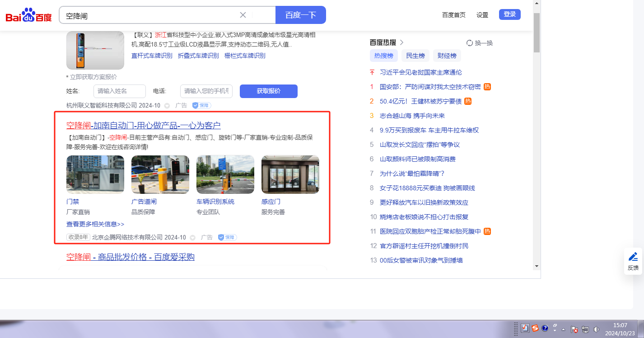
Task: Click the volume speaker tray icon
Action: pyautogui.click(x=597, y=329)
